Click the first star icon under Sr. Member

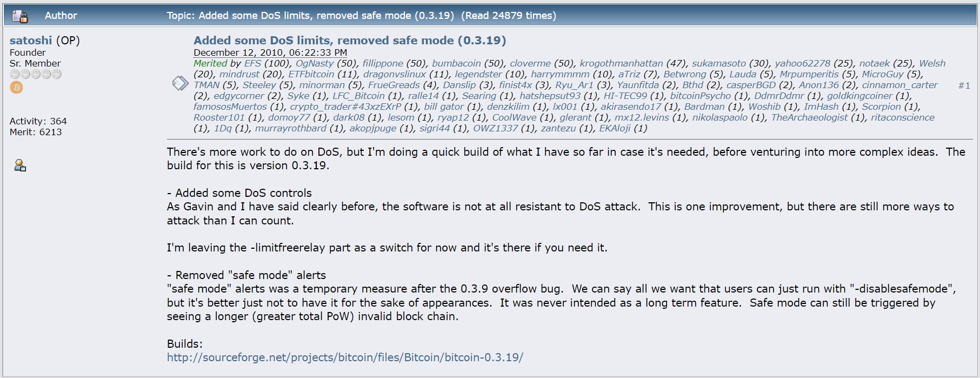point(14,74)
